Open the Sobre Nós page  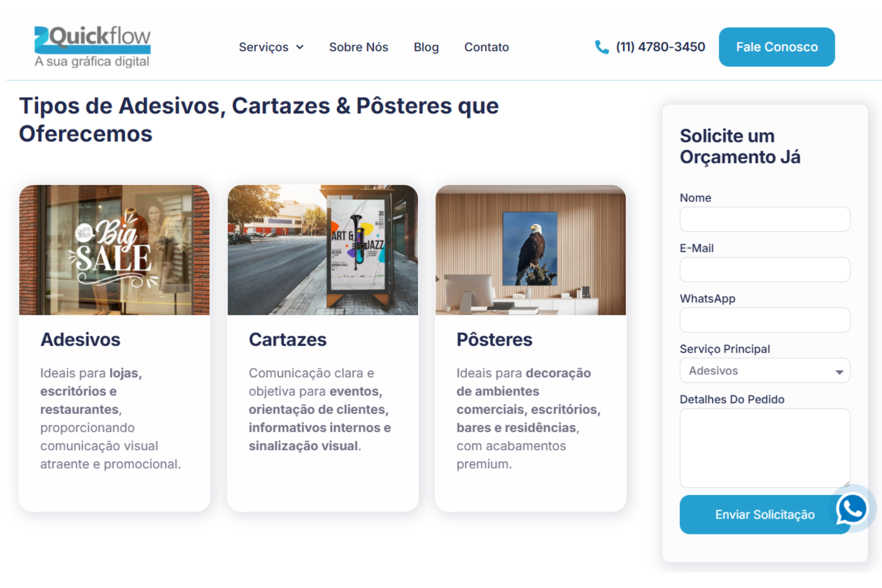coord(359,47)
